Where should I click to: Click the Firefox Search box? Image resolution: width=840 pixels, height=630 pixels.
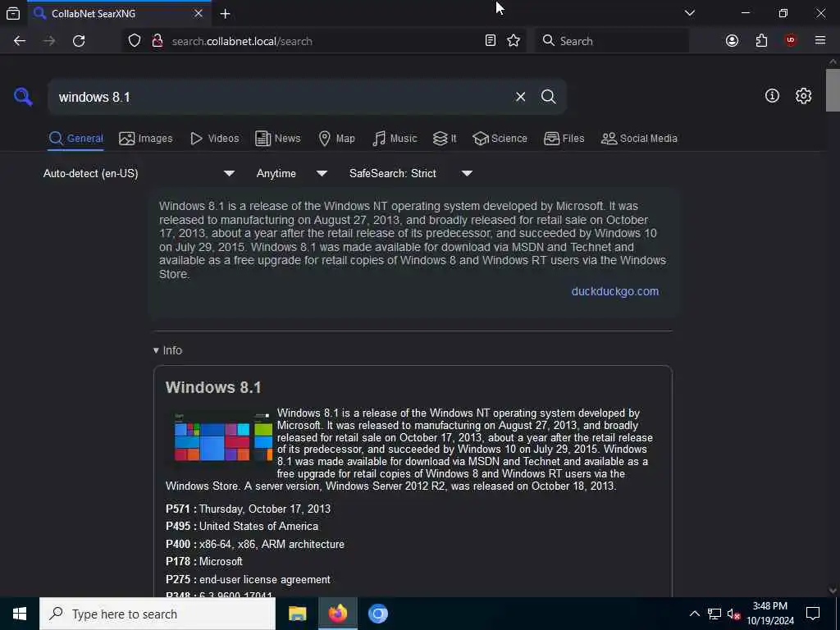coord(611,41)
